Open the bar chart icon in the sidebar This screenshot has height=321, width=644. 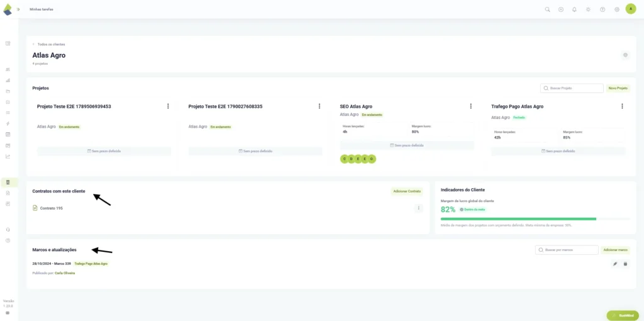pyautogui.click(x=8, y=80)
